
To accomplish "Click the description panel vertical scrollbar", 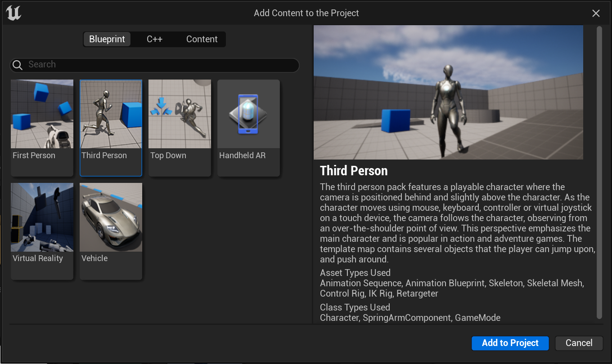I will click(599, 173).
